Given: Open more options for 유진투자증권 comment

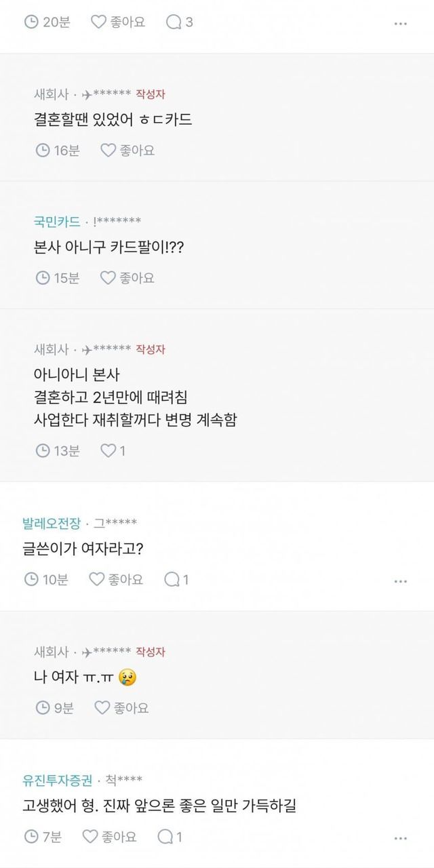Looking at the screenshot, I should 400,838.
